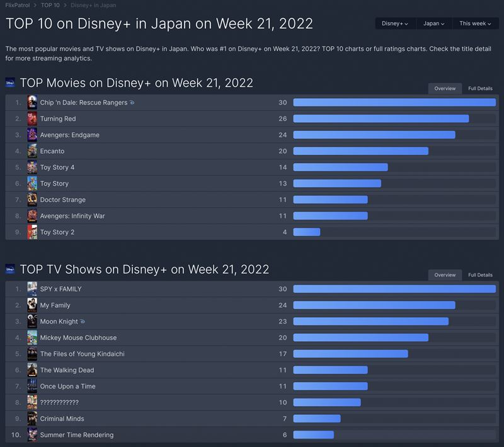Open the Turning Red poster thumbnail
The height and width of the screenshot is (447, 504).
[32, 118]
